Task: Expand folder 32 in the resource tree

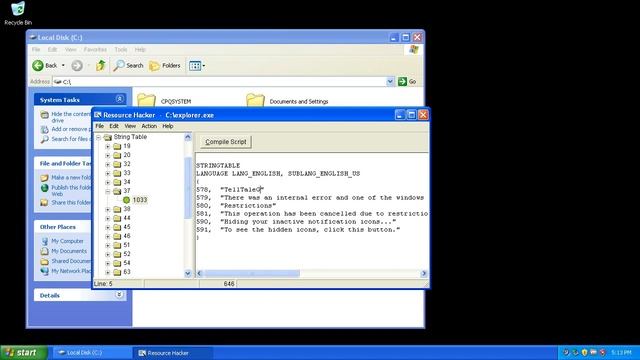Action: pos(107,164)
